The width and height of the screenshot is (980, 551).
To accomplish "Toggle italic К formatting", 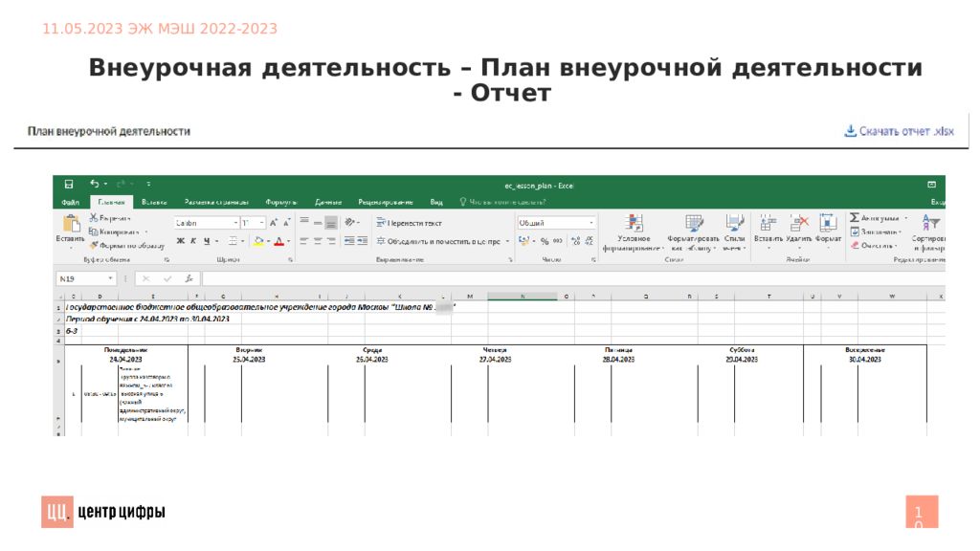I will (x=192, y=241).
